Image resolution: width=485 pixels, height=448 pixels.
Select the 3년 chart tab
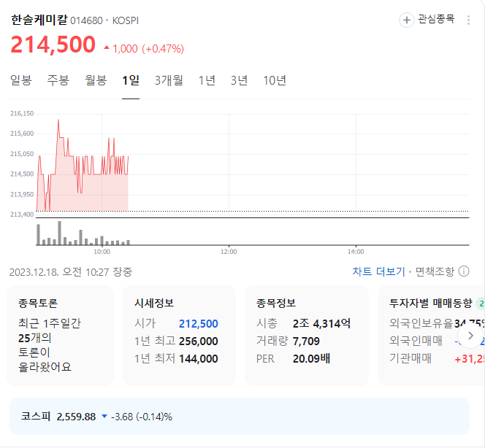(x=239, y=80)
